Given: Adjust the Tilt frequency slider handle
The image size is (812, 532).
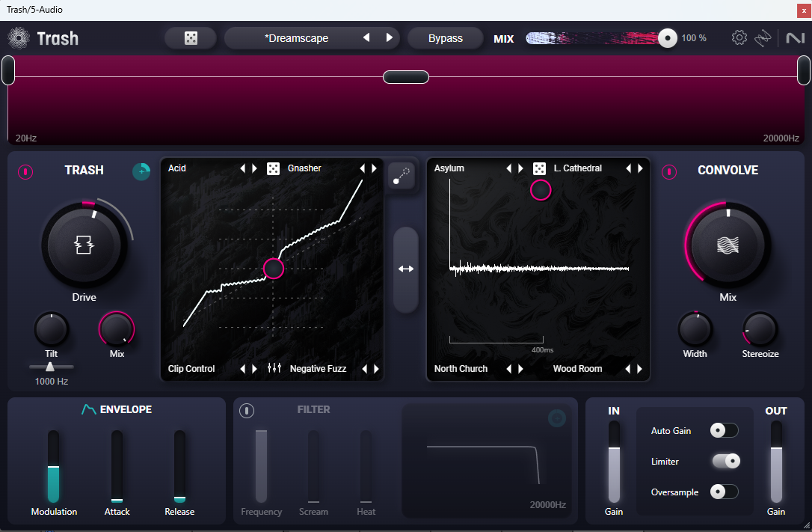Looking at the screenshot, I should pyautogui.click(x=50, y=367).
